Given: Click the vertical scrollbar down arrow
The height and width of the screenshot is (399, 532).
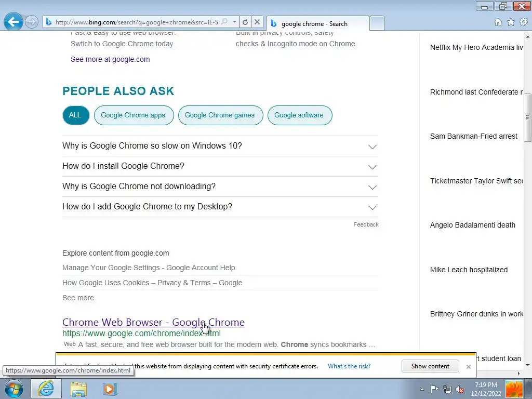Looking at the screenshot, I should (528, 365).
